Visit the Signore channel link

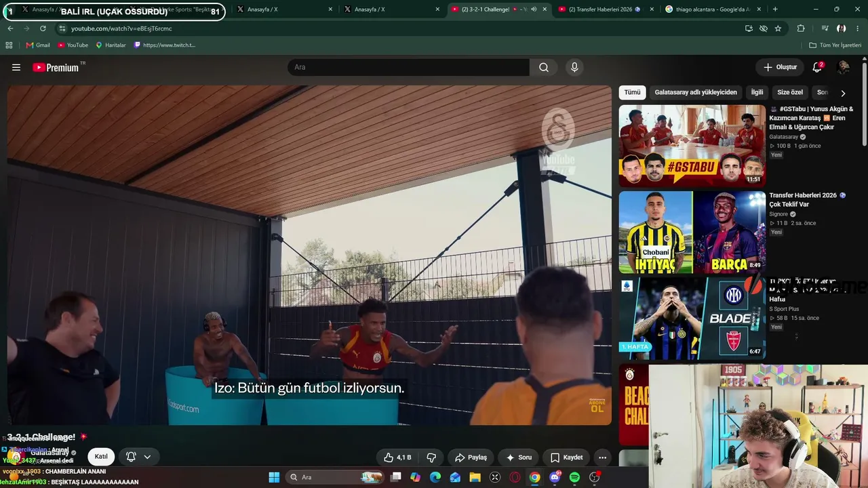tap(778, 214)
